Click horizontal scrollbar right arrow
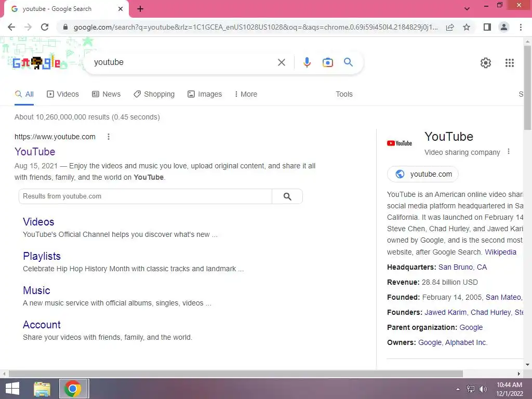532x399 pixels. (519, 374)
